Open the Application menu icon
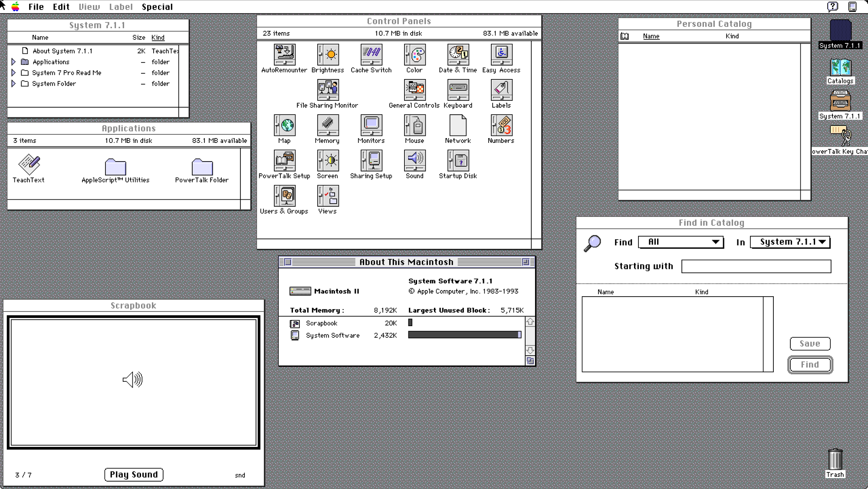 point(852,7)
